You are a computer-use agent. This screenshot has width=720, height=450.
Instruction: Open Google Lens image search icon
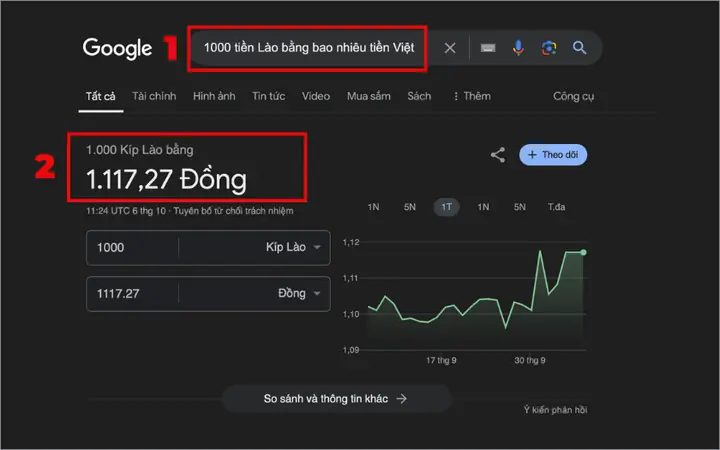pos(549,48)
